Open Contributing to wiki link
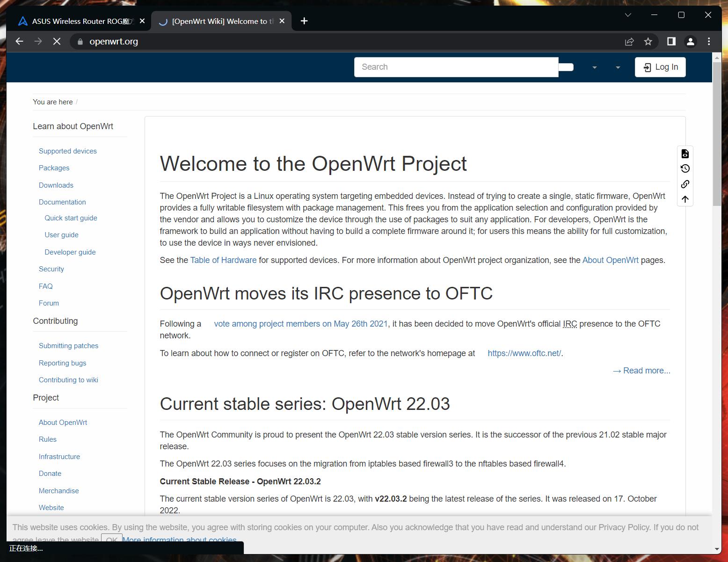728x562 pixels. pyautogui.click(x=69, y=380)
